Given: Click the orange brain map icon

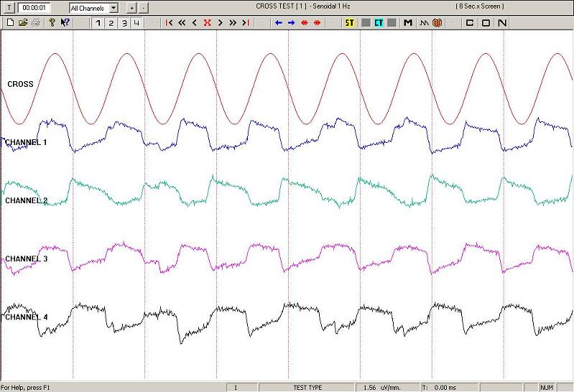Looking at the screenshot, I should (437, 23).
